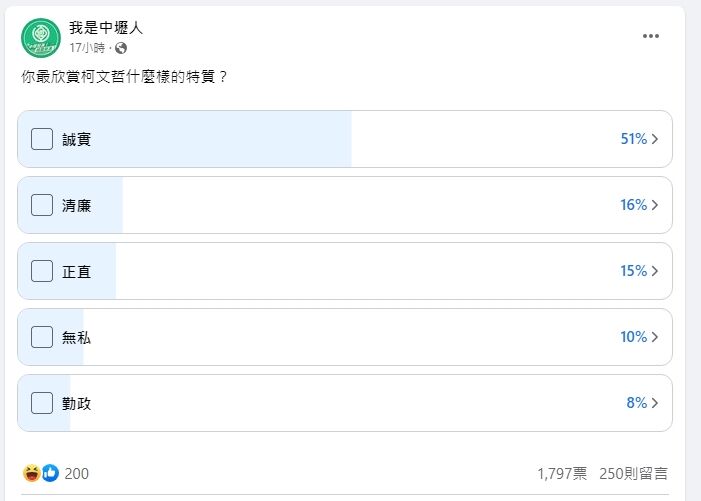Open the 17小時 post timestamp
701x501 pixels.
click(x=87, y=48)
